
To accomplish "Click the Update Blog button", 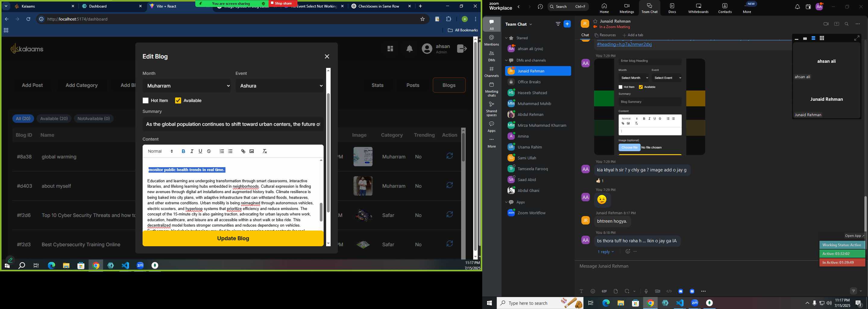I will [x=233, y=238].
